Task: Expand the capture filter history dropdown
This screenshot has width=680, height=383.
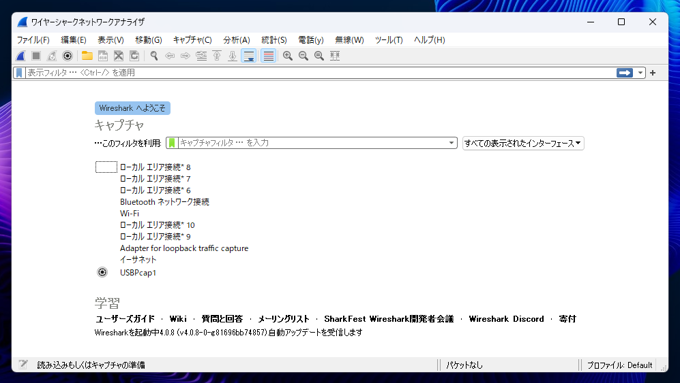Action: pyautogui.click(x=451, y=143)
